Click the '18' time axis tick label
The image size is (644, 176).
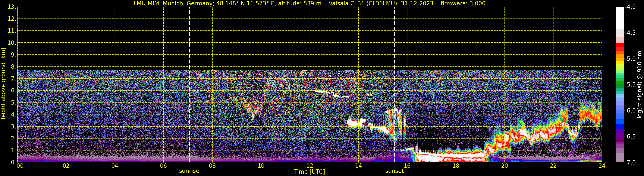pyautogui.click(x=456, y=166)
